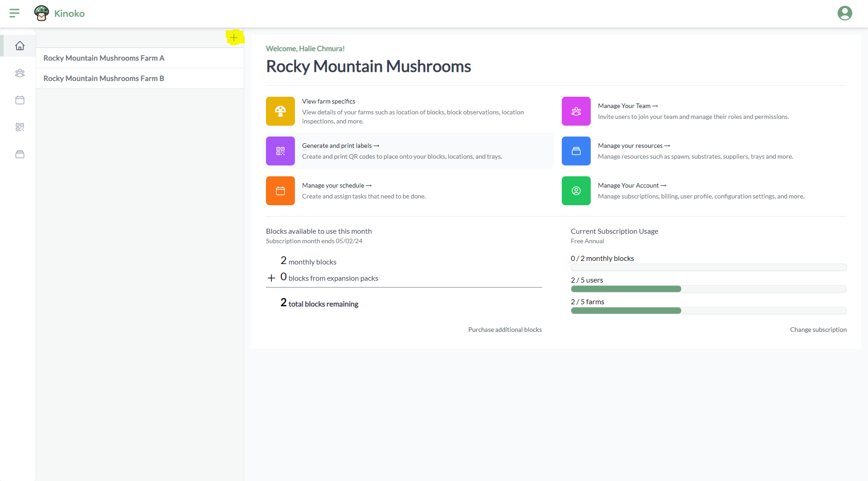
Task: Click the purple QR code tile
Action: pyautogui.click(x=280, y=151)
